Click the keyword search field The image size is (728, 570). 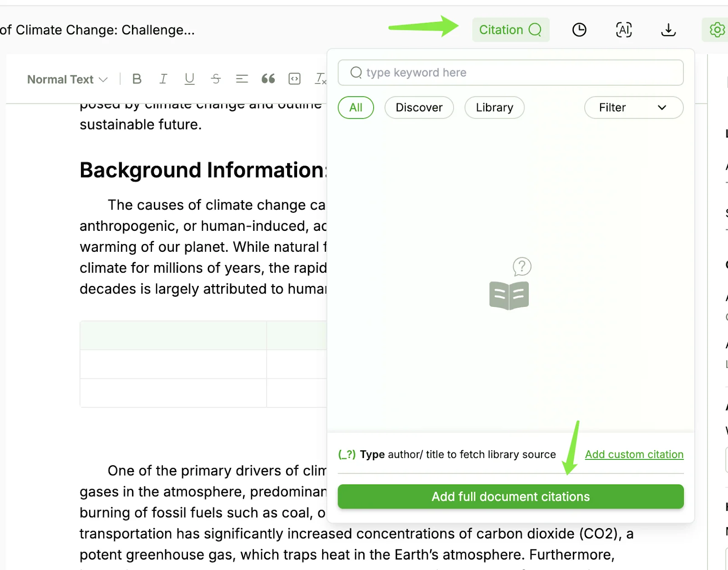tap(511, 73)
